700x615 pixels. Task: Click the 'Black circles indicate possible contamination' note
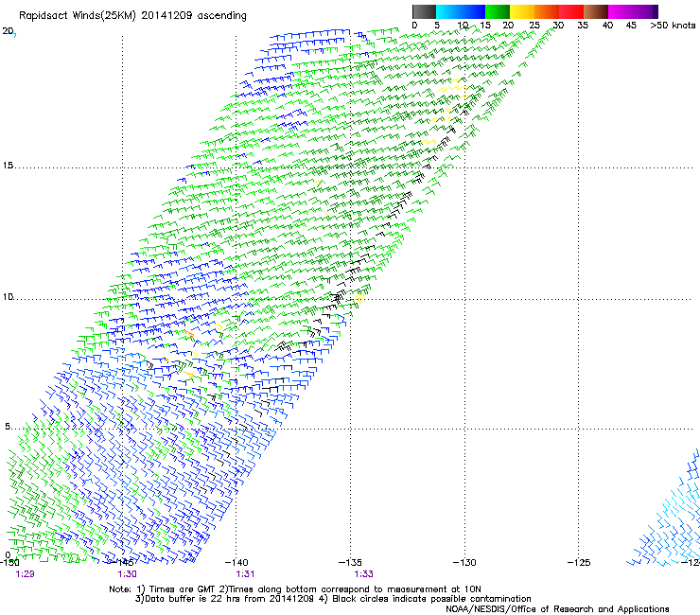tap(431, 599)
